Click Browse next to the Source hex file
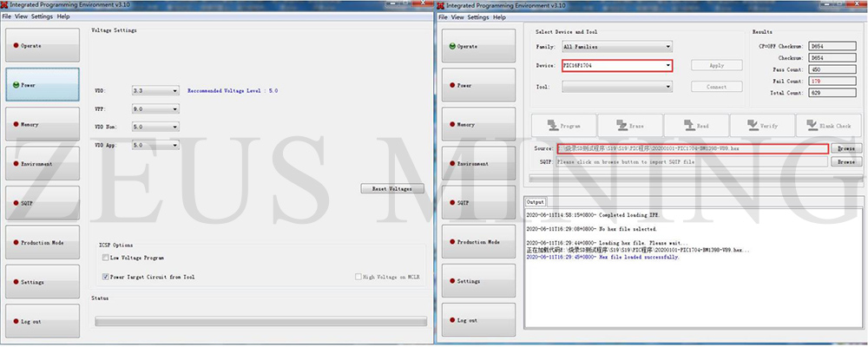The height and width of the screenshot is (347, 868). click(845, 148)
